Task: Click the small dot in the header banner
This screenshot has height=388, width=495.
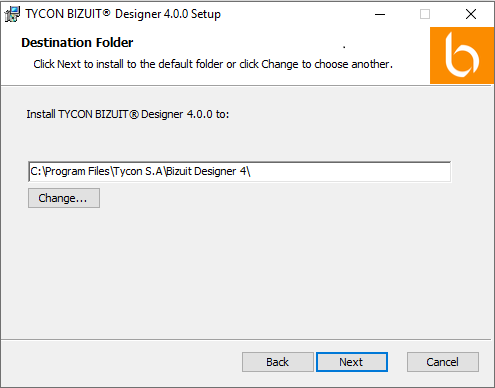Action: tap(344, 48)
